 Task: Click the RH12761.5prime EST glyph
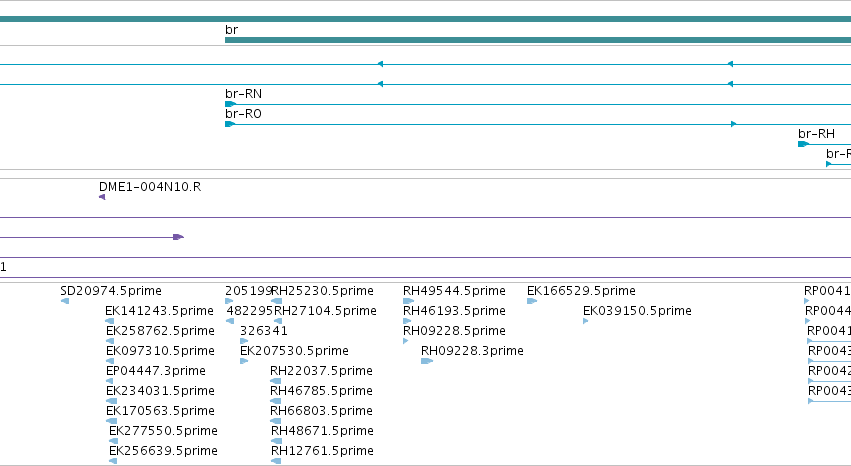click(276, 461)
